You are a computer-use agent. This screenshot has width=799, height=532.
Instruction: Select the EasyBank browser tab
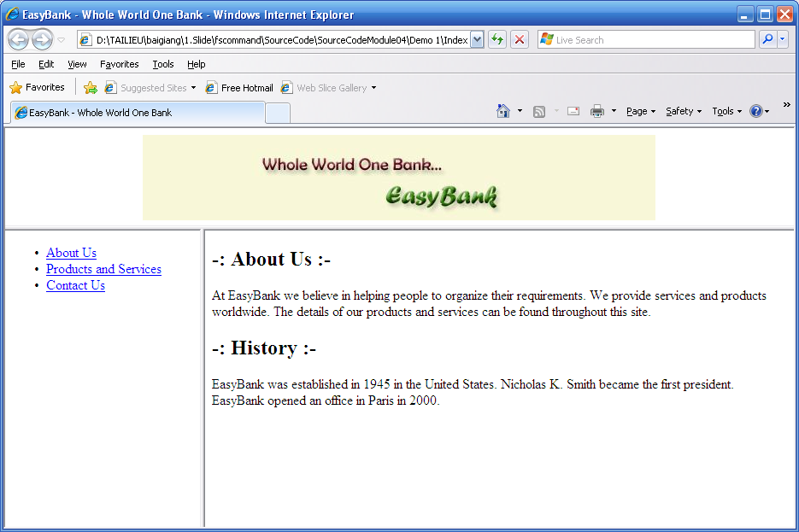click(x=137, y=113)
